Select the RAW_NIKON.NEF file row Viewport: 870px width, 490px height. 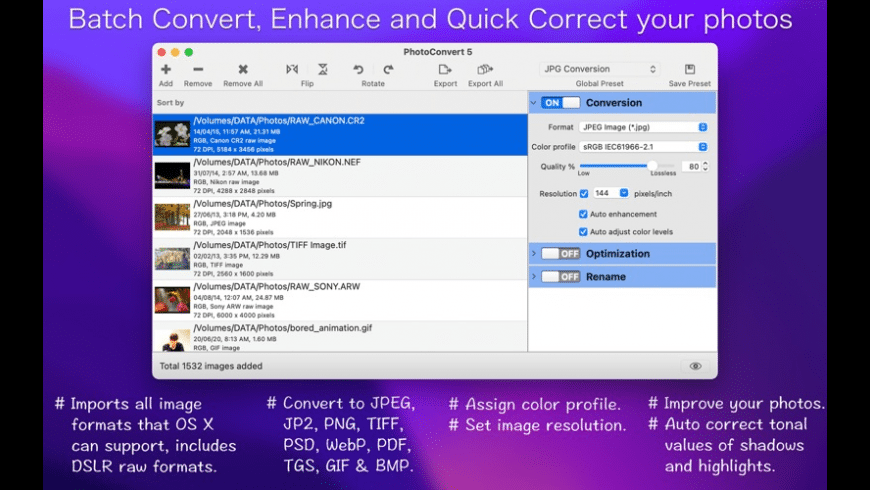340,176
